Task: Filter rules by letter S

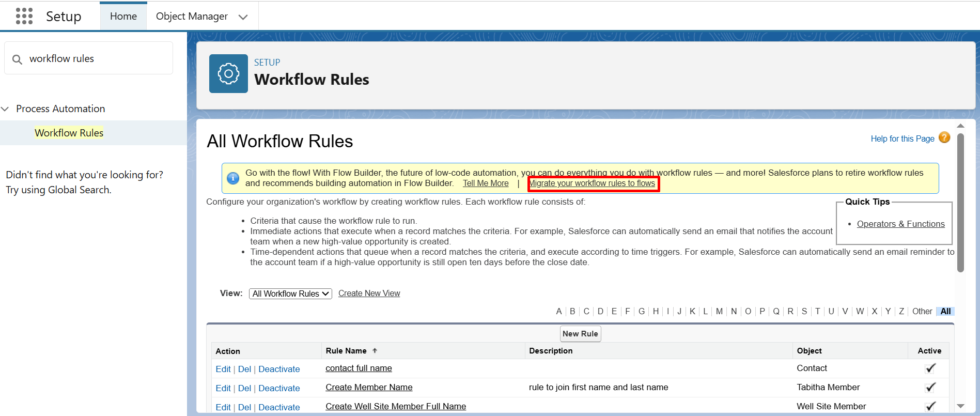Action: pyautogui.click(x=804, y=311)
